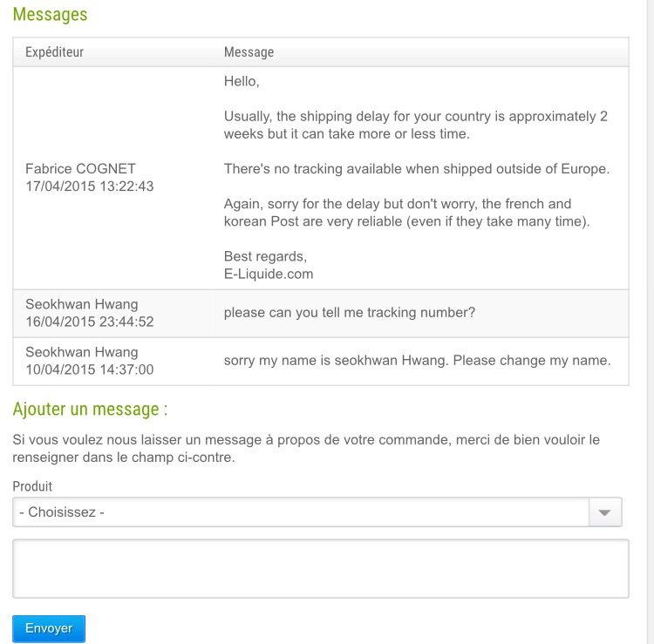Image resolution: width=654 pixels, height=644 pixels.
Task: Click E-Liquide.com in the signature
Action: point(268,274)
